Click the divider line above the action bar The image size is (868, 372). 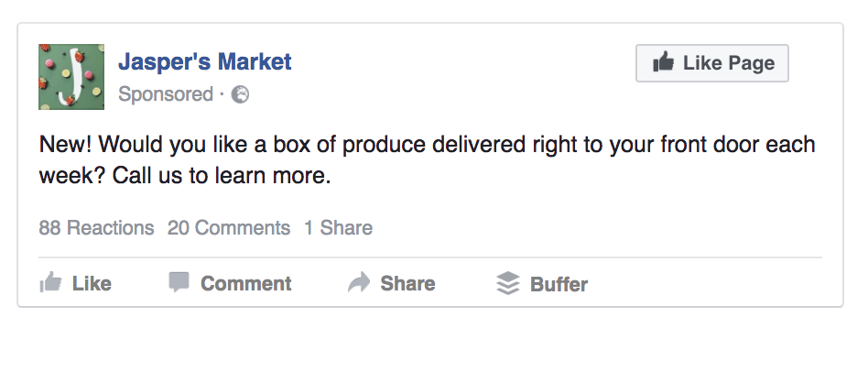(430, 257)
